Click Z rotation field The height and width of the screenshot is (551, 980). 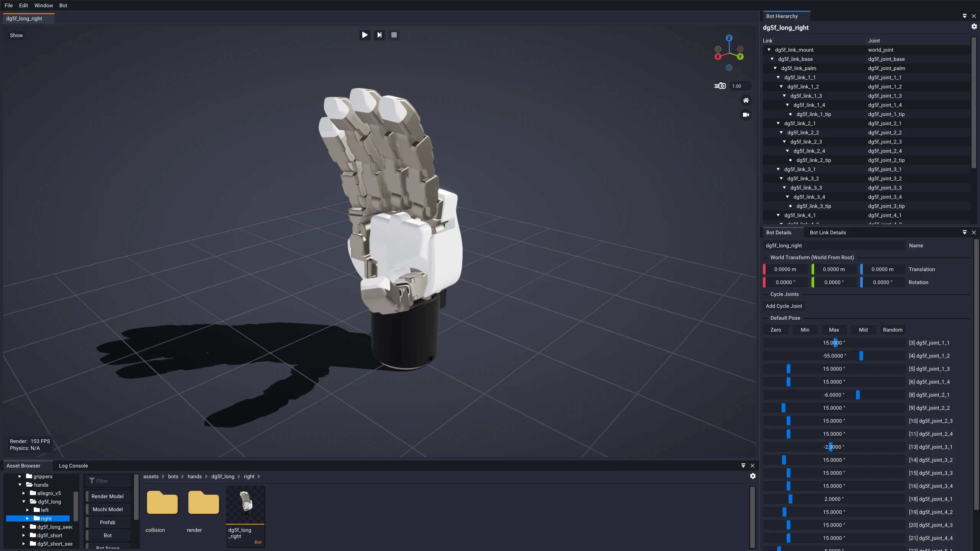[x=883, y=282]
